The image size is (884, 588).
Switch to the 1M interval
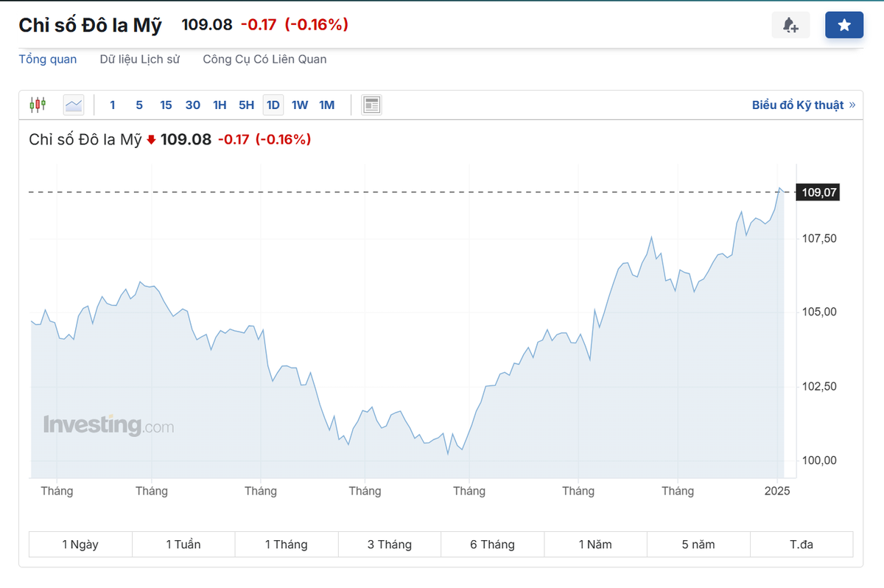pyautogui.click(x=326, y=105)
